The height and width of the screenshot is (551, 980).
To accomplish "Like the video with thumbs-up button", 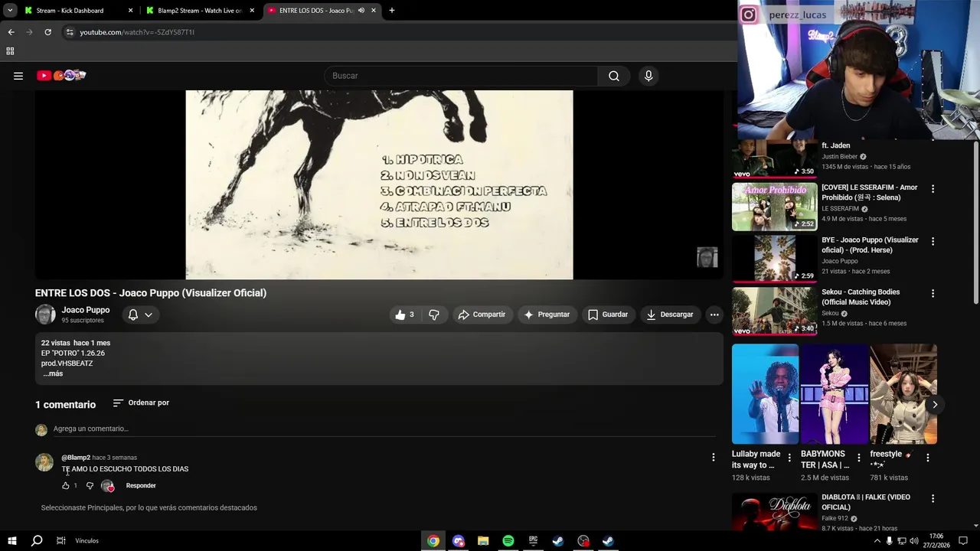I will coord(405,315).
